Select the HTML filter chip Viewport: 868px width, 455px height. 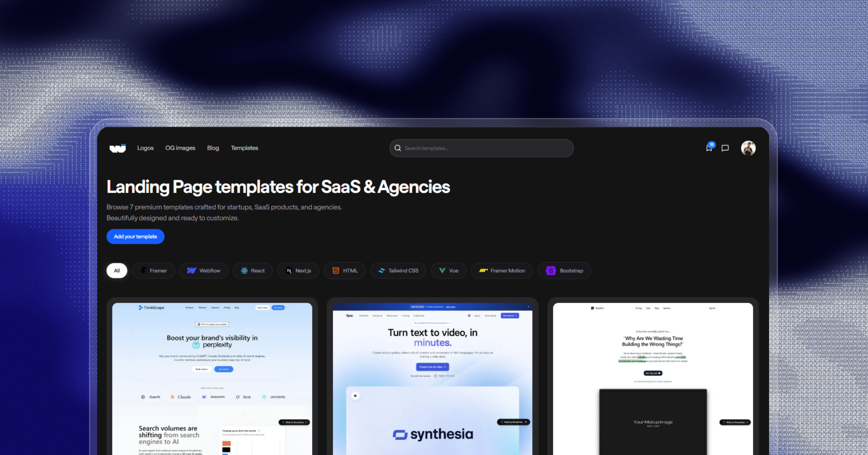click(345, 271)
